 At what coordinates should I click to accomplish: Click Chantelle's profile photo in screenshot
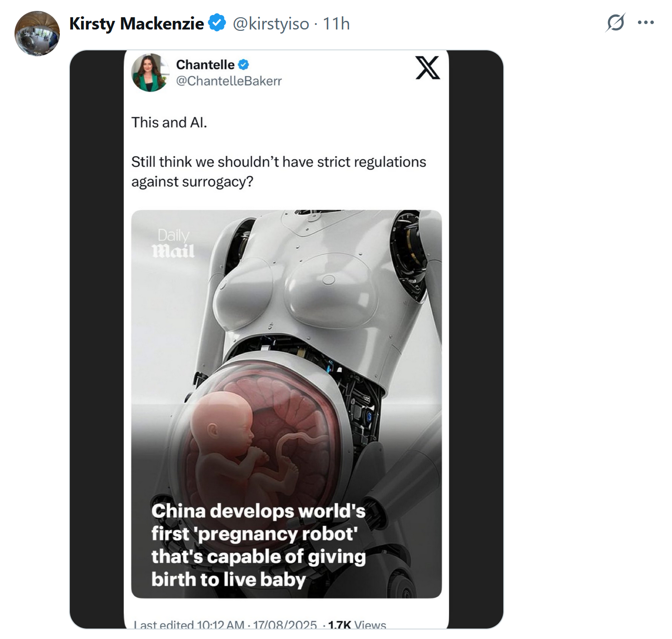[150, 73]
